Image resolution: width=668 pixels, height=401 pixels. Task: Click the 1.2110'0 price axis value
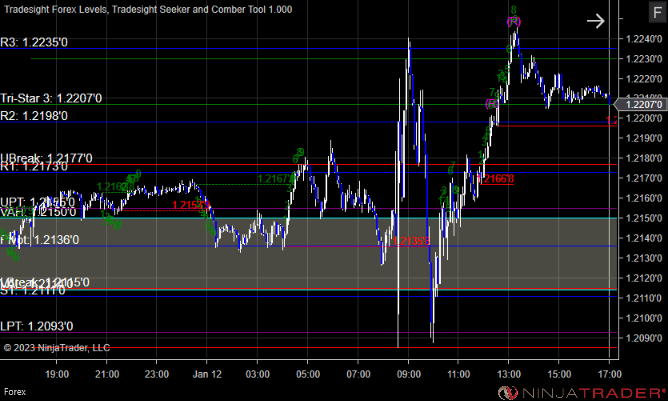tap(644, 298)
